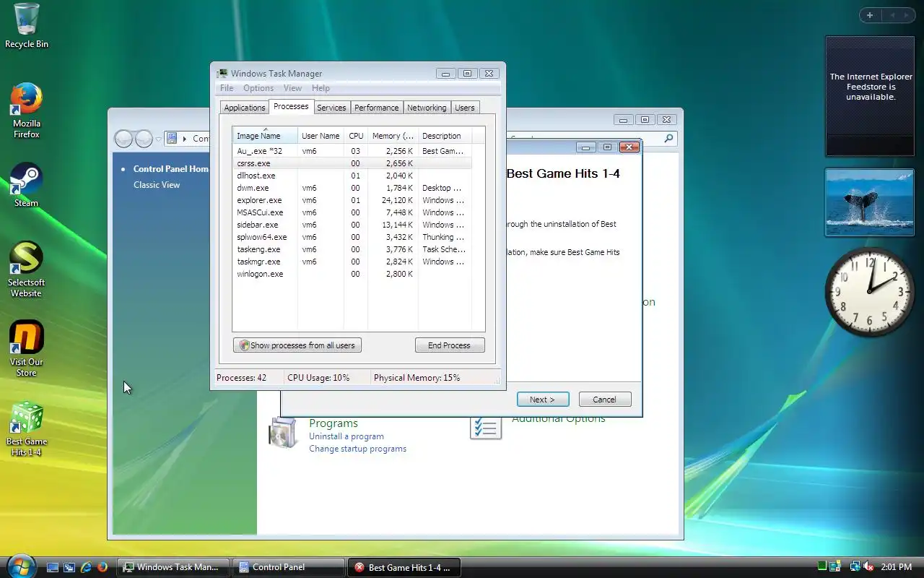Screen dimensions: 924x578
Task: Click Next in the uninstall wizard
Action: (542, 400)
